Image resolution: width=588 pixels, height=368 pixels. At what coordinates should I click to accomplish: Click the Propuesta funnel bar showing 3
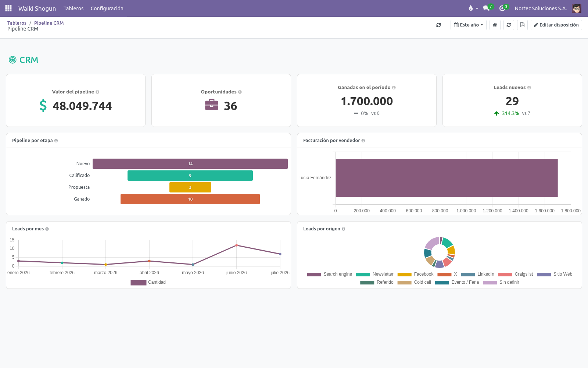click(x=190, y=187)
